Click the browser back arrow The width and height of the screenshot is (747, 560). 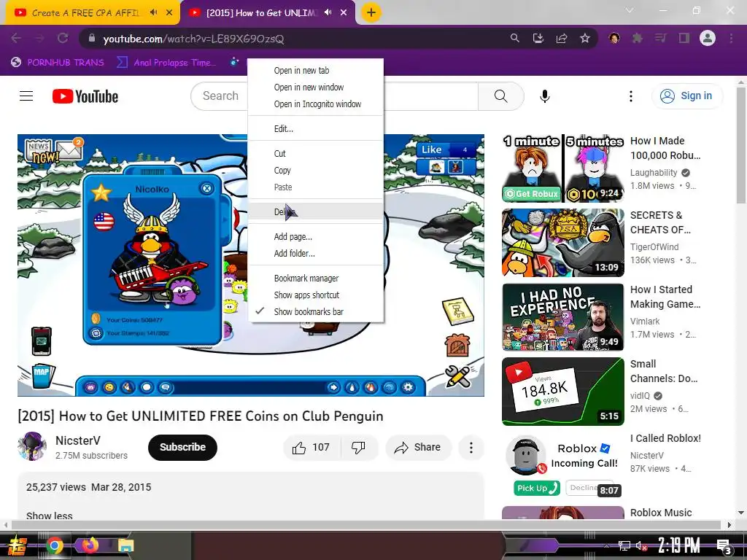[x=16, y=38]
